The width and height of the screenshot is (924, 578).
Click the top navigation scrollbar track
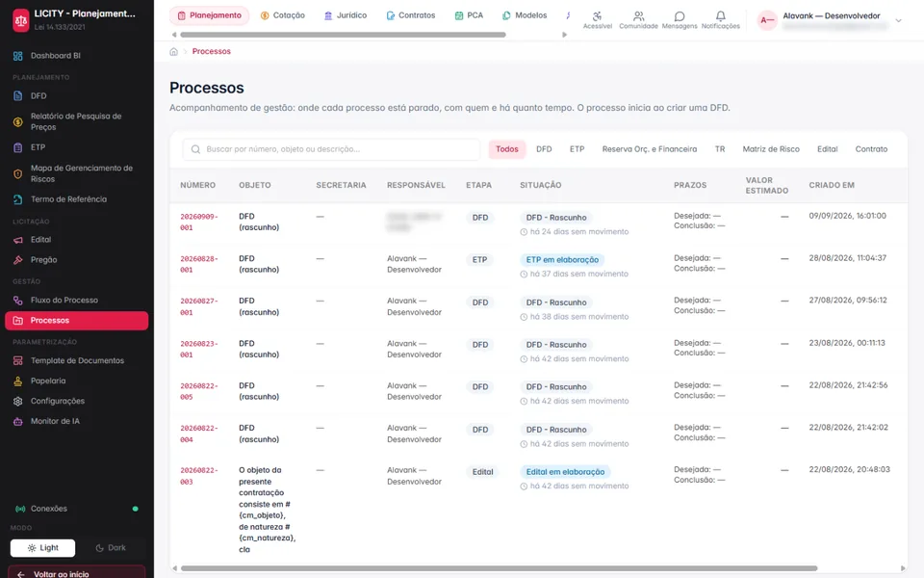(x=343, y=35)
